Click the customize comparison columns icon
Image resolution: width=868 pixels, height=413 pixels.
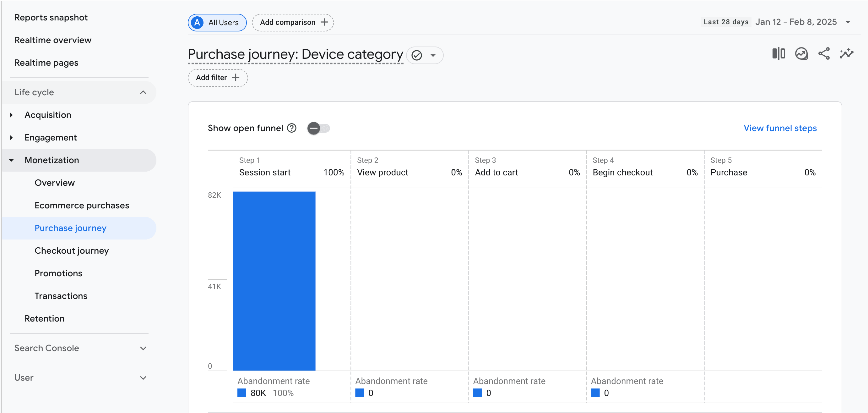coord(778,54)
